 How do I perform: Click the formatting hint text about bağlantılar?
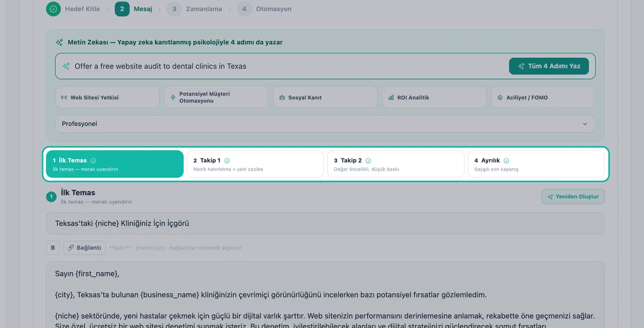(x=175, y=248)
